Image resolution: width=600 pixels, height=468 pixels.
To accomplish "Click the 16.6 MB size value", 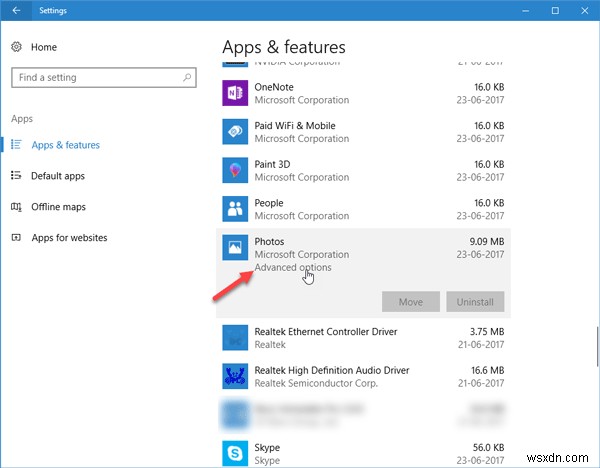I will [488, 370].
